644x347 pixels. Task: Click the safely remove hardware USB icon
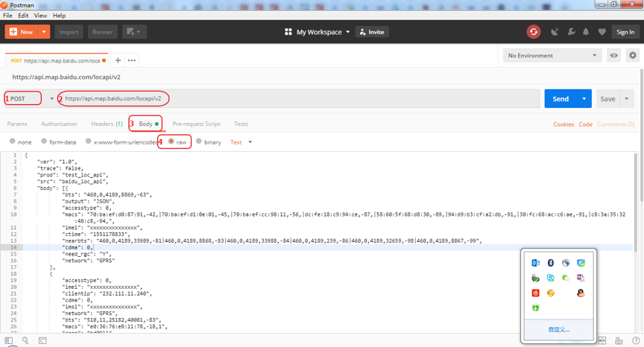[x=536, y=278]
